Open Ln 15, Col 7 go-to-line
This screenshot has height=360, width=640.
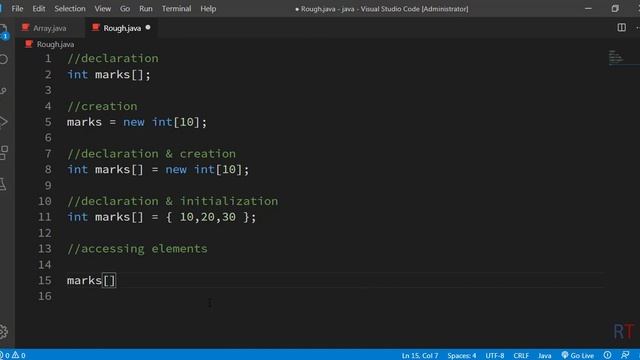[420, 356]
